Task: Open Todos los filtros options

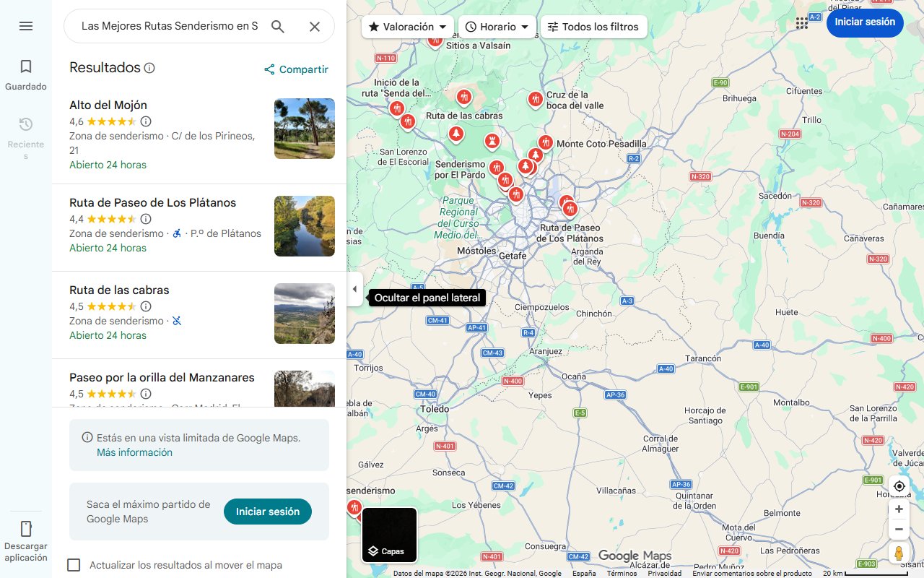Action: pyautogui.click(x=593, y=26)
